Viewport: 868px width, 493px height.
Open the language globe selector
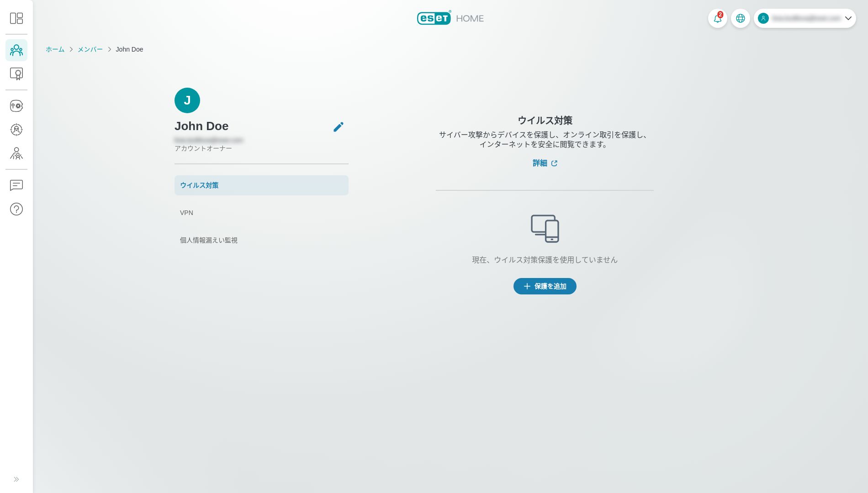(x=740, y=18)
